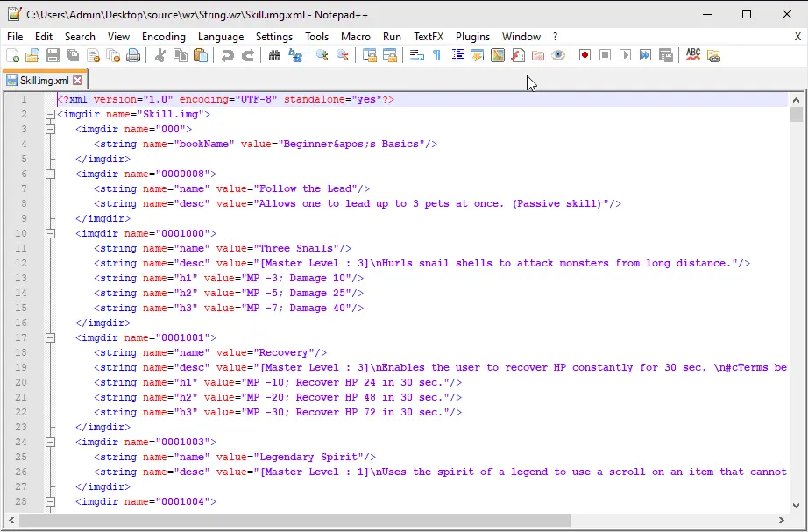808x532 pixels.
Task: Open the Run menu
Action: tap(392, 37)
